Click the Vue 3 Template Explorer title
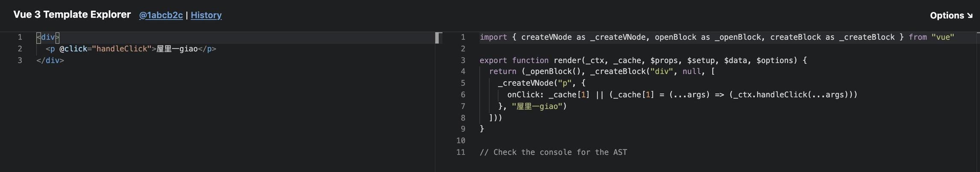Image resolution: width=980 pixels, height=172 pixels. coord(72,15)
